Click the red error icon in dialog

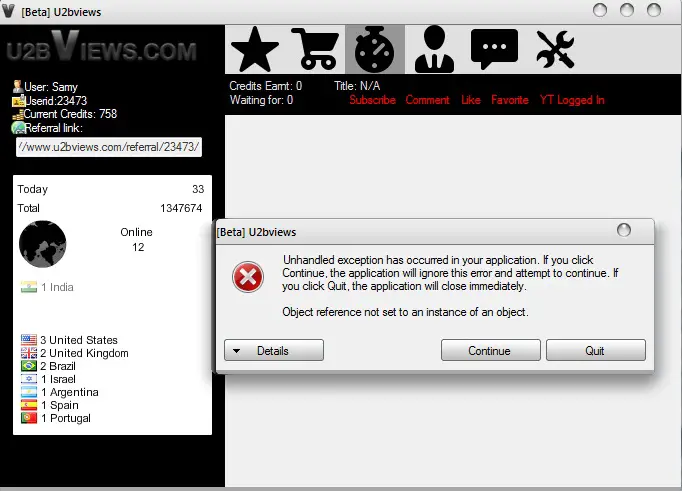point(247,277)
